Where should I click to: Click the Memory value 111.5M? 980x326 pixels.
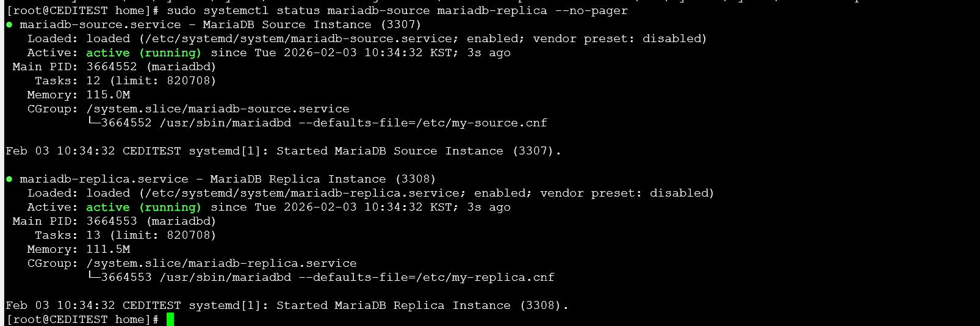(108, 250)
